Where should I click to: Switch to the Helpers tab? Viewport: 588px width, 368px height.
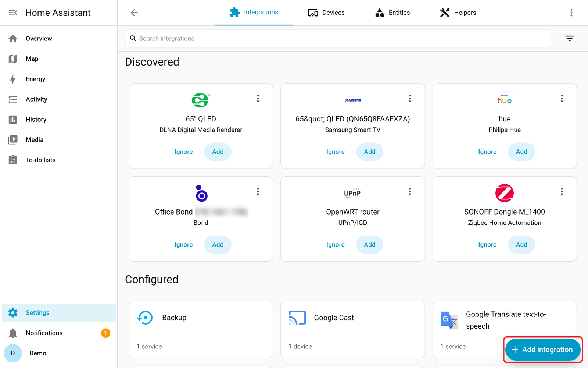(458, 13)
